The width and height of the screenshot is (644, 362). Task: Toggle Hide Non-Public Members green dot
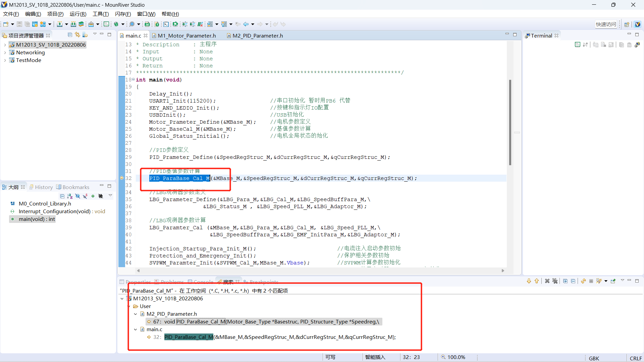[x=93, y=196]
